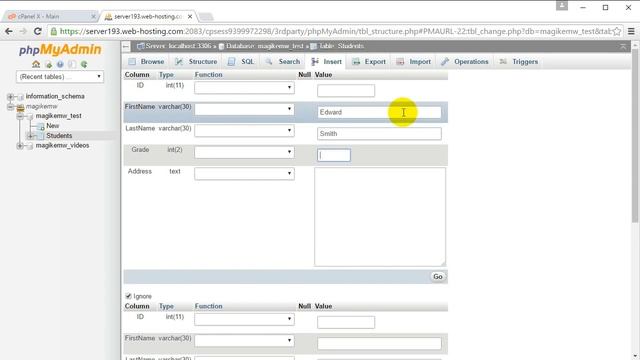The image size is (640, 360).
Task: Switch to the Export tab
Action: [x=369, y=62]
